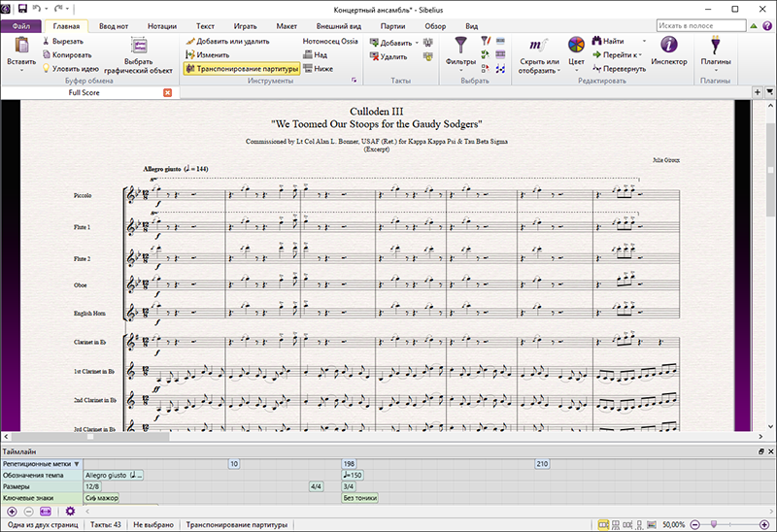Open Фильтры dropdown arrow
This screenshot has width=777, height=532.
tap(460, 70)
